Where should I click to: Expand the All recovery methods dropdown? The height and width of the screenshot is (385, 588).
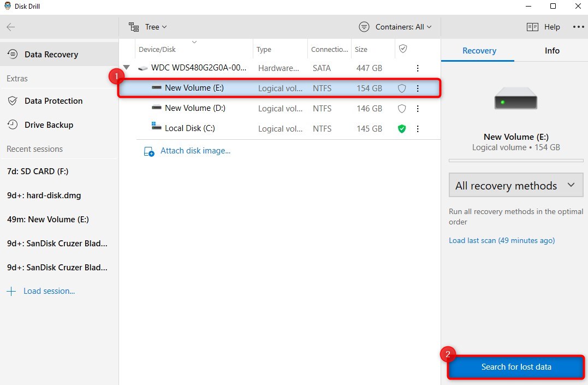515,185
